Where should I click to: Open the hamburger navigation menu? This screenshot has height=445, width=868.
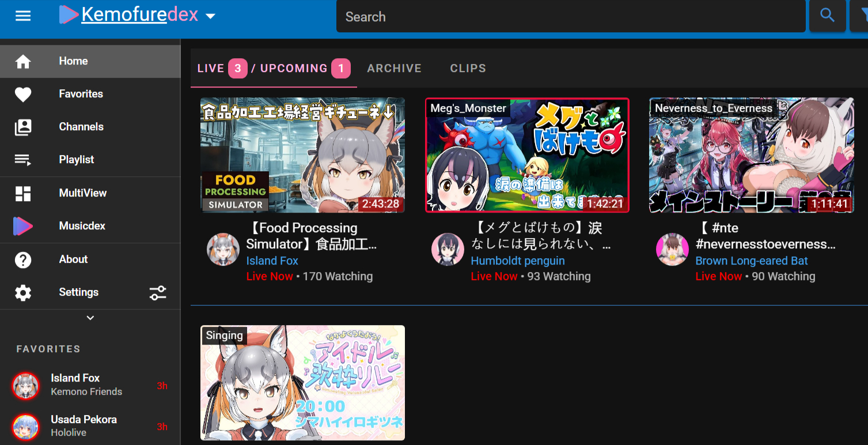coord(23,16)
